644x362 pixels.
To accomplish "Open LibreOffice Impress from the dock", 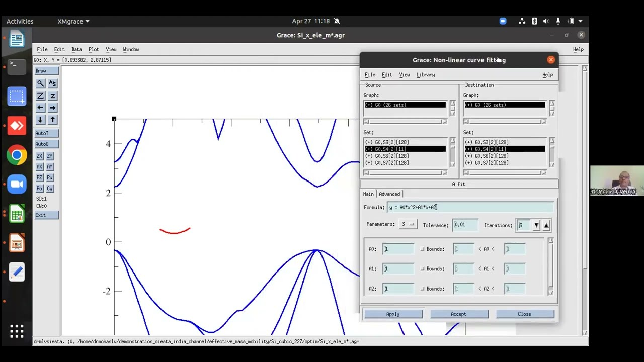I will [x=17, y=243].
